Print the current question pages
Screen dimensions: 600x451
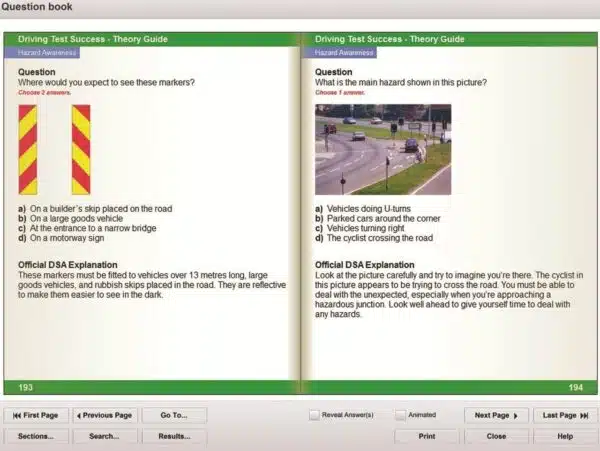pyautogui.click(x=427, y=436)
